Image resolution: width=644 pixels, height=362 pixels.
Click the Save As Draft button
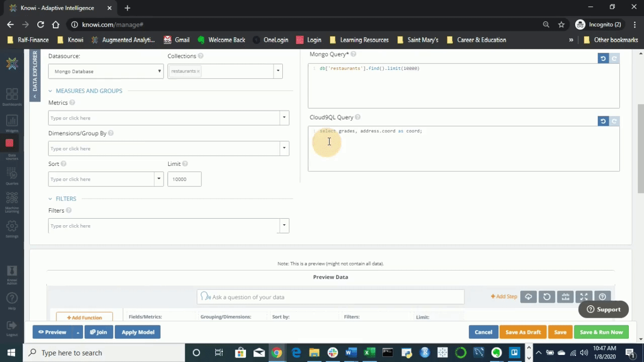tap(523, 332)
